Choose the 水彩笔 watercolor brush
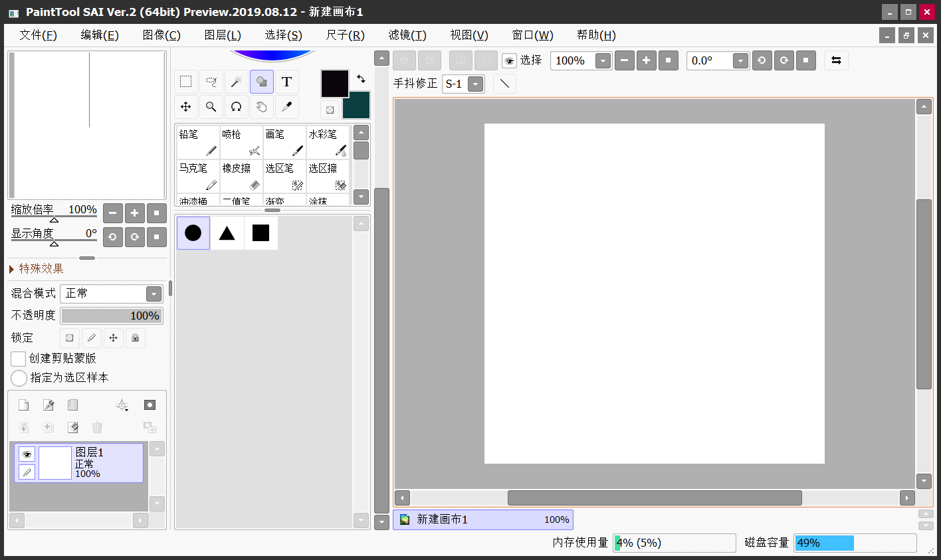 [x=328, y=142]
